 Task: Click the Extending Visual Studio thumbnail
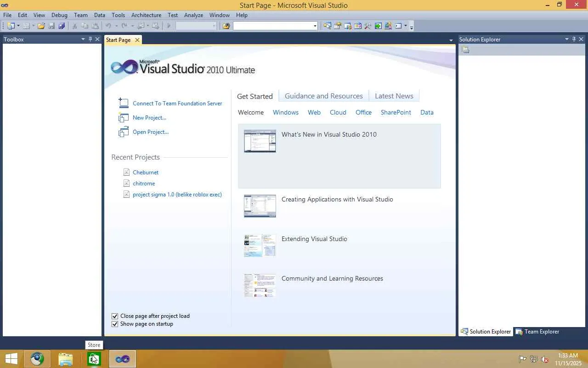tap(260, 245)
